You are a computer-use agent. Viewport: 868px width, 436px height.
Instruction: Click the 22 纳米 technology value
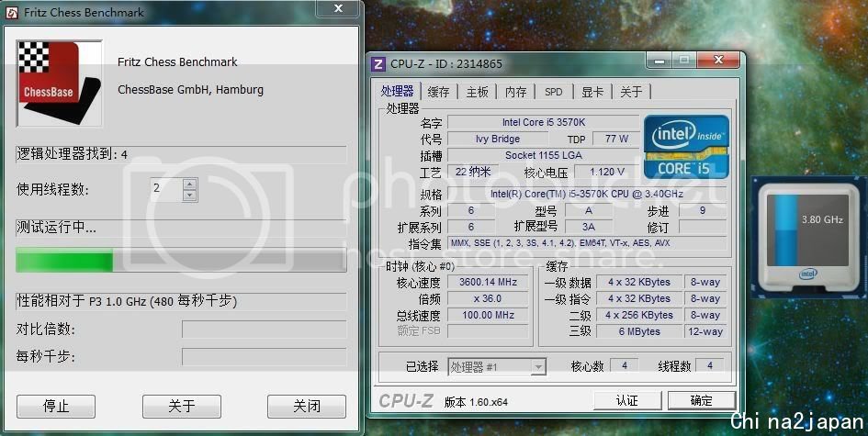point(473,172)
